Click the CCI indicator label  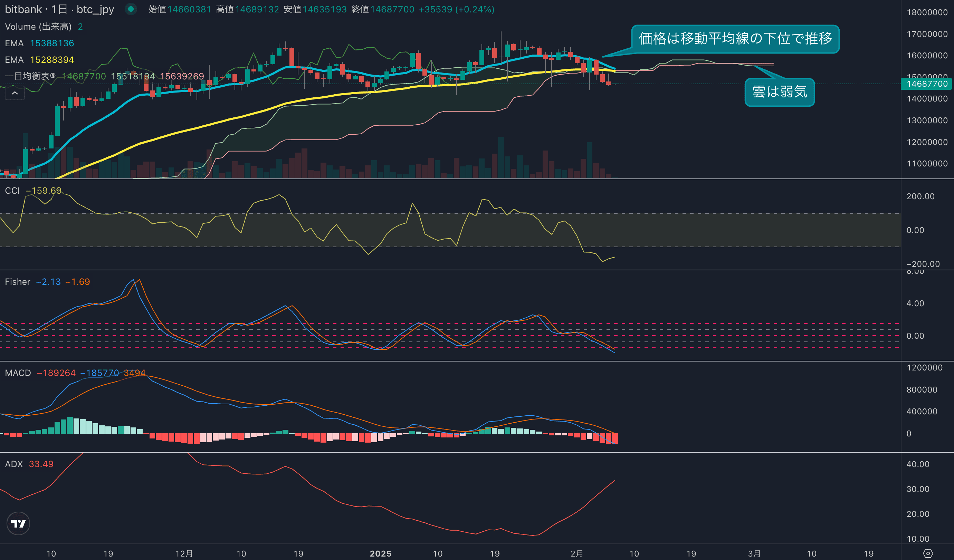tap(12, 190)
